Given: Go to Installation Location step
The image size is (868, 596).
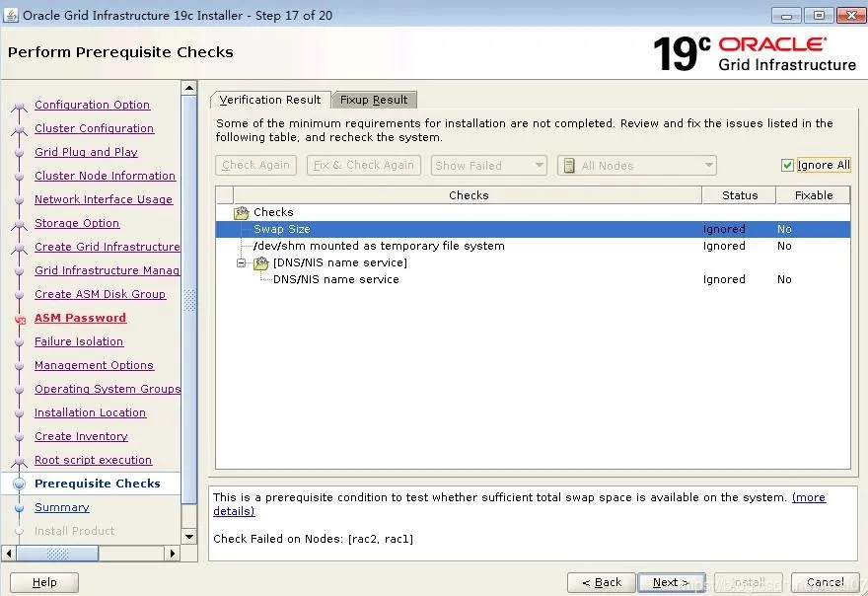Looking at the screenshot, I should [90, 412].
